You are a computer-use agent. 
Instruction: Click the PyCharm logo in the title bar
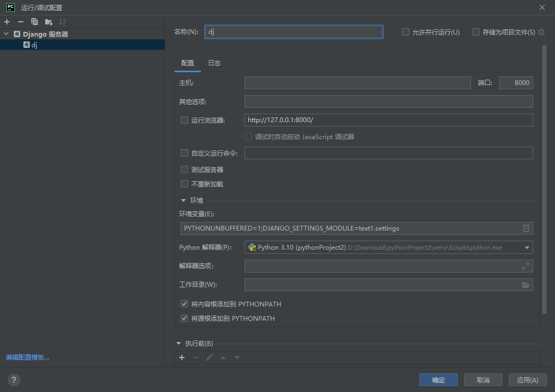point(11,7)
